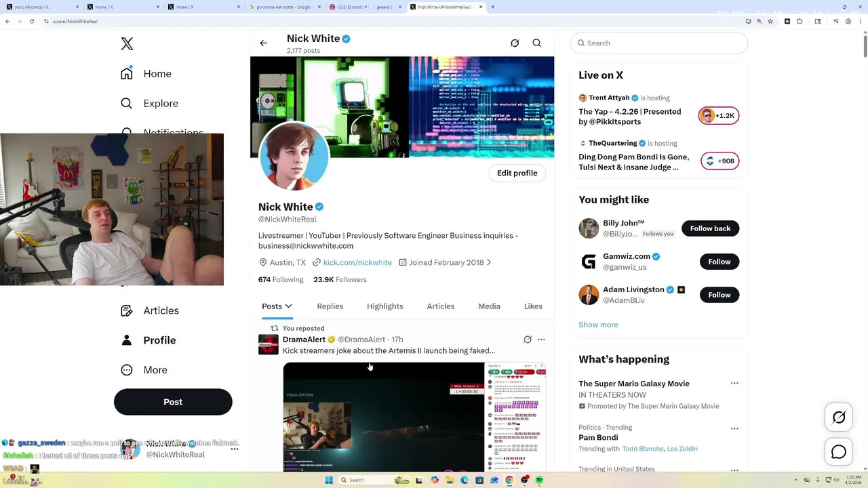Viewport: 868px width, 488px height.
Task: Open Spotify from the taskbar
Action: pos(539,480)
